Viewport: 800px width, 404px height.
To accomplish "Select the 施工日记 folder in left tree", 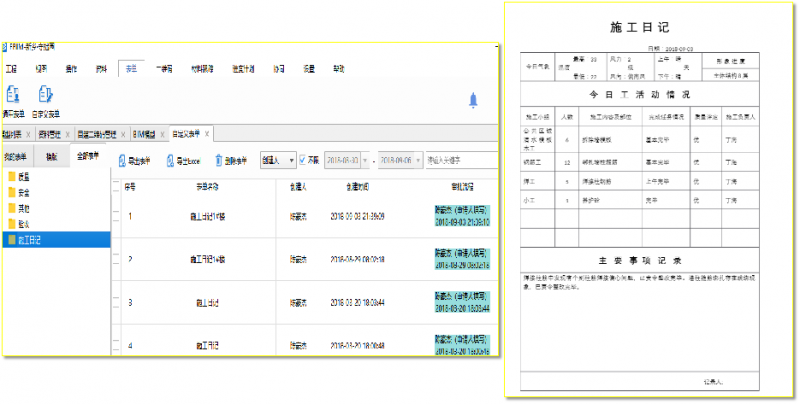I will (x=30, y=240).
